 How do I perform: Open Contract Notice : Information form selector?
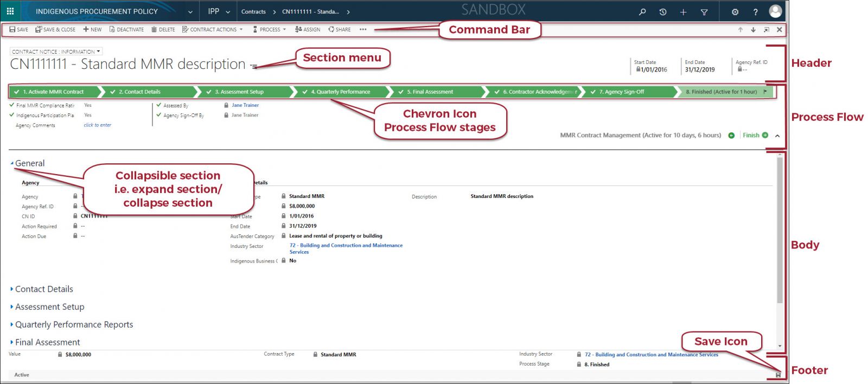(x=56, y=52)
